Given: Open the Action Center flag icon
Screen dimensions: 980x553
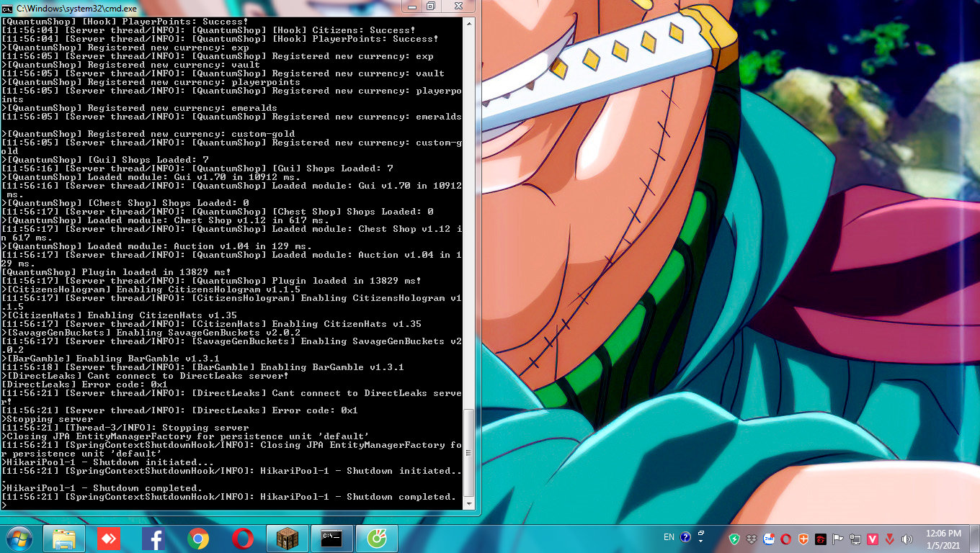Looking at the screenshot, I should [x=838, y=539].
